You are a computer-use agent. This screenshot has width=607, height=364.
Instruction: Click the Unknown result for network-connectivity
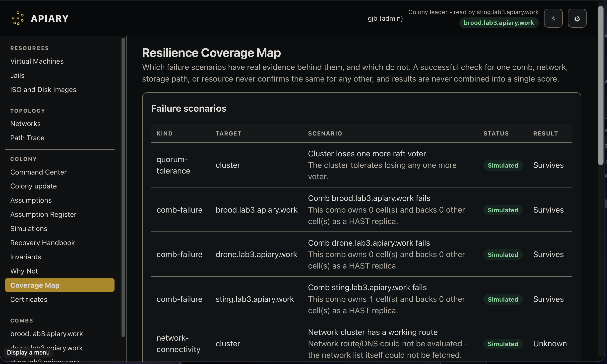pos(550,344)
